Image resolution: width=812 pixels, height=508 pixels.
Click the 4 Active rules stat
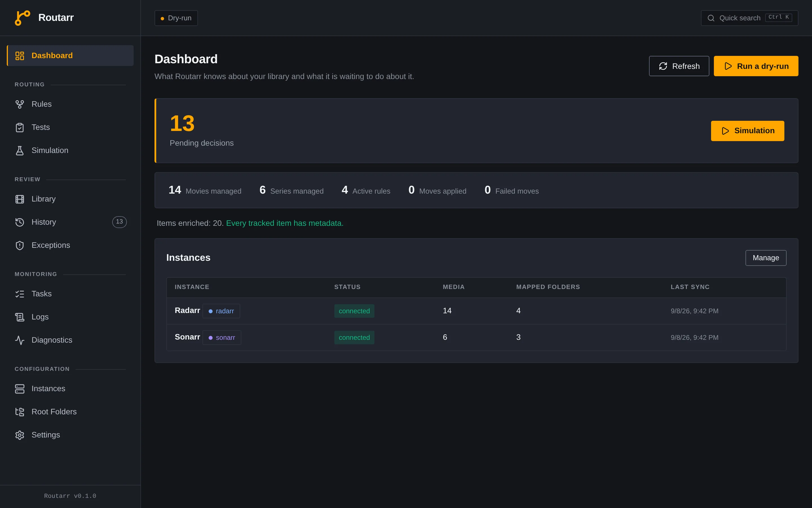[366, 190]
